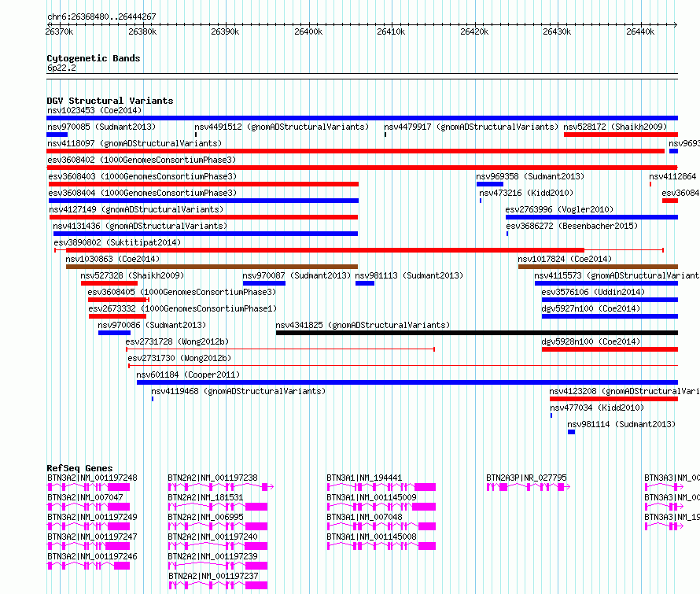Screen dimensions: 700x594
Task: Click esv2731730 (Wong2012b) label
Action: click(179, 358)
